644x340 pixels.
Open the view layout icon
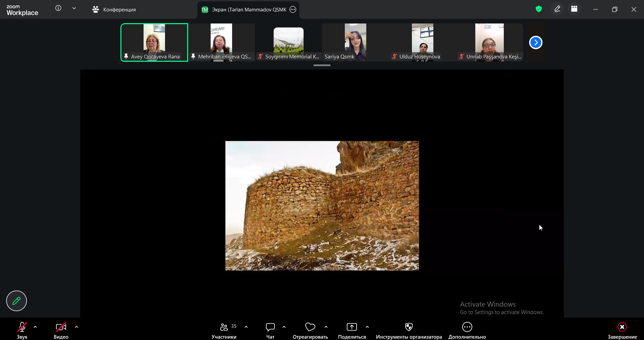[574, 9]
